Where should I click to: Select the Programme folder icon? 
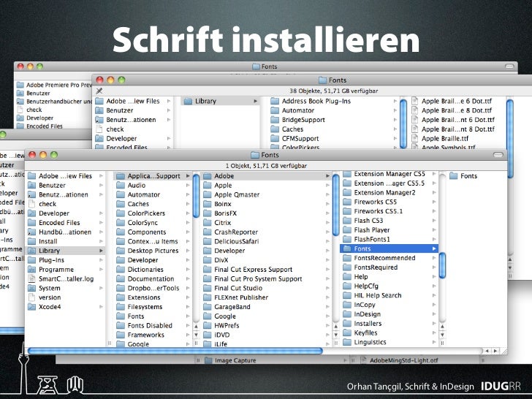31,270
